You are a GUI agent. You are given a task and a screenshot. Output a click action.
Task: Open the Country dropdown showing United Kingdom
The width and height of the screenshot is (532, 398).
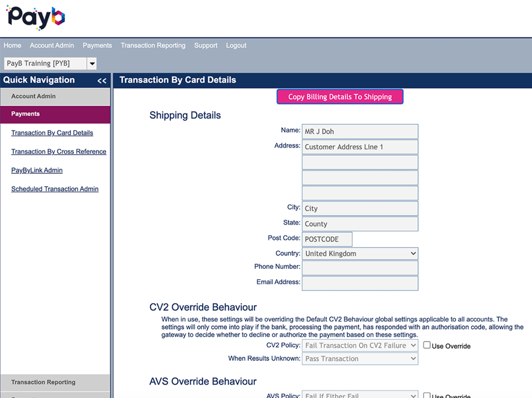[x=360, y=254]
